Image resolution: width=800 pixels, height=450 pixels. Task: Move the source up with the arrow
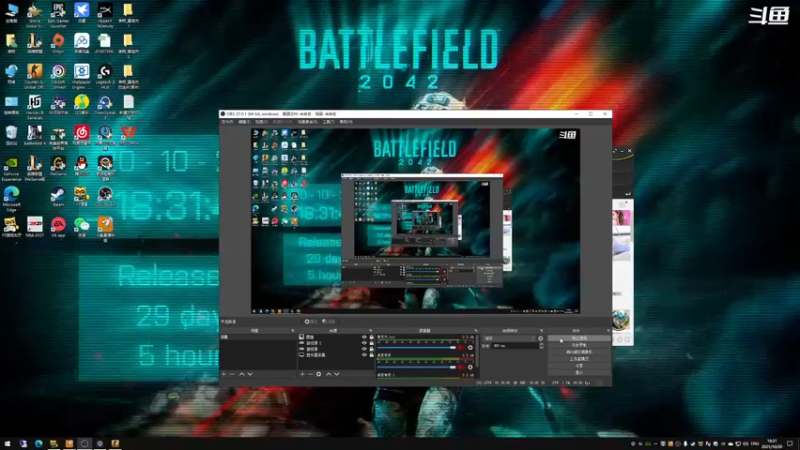(x=329, y=374)
